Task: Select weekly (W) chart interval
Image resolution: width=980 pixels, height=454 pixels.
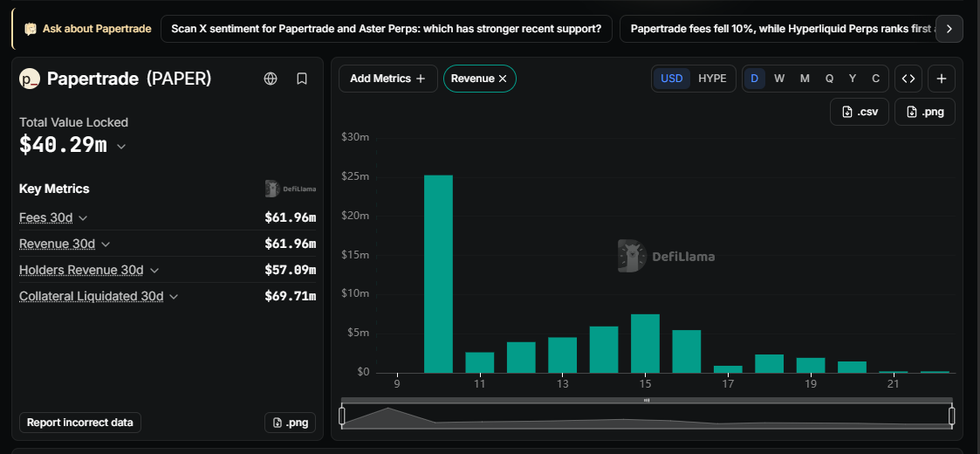Action: [778, 79]
